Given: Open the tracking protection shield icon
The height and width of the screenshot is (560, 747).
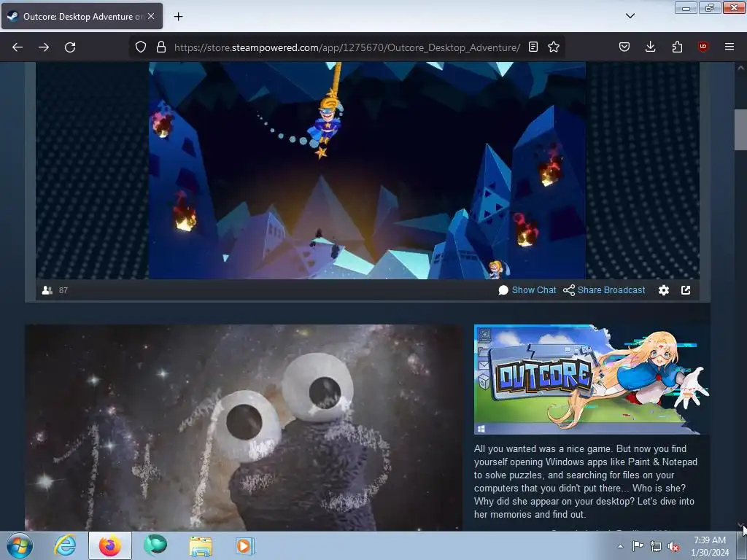Looking at the screenshot, I should coord(141,47).
